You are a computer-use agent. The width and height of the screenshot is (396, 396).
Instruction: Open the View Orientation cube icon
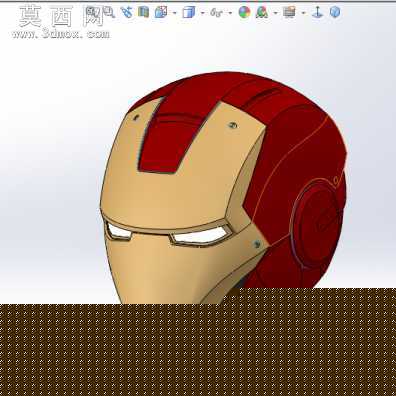(161, 13)
